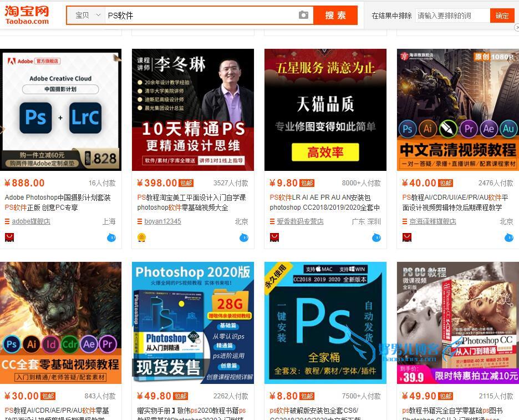Click the 包邮 tag next to ¥9.80

(307, 183)
